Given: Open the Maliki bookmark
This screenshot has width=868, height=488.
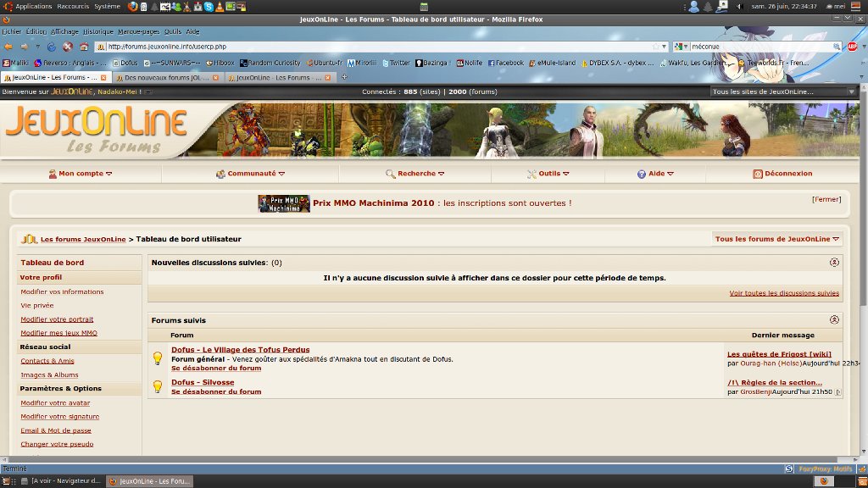Looking at the screenshot, I should [x=15, y=63].
